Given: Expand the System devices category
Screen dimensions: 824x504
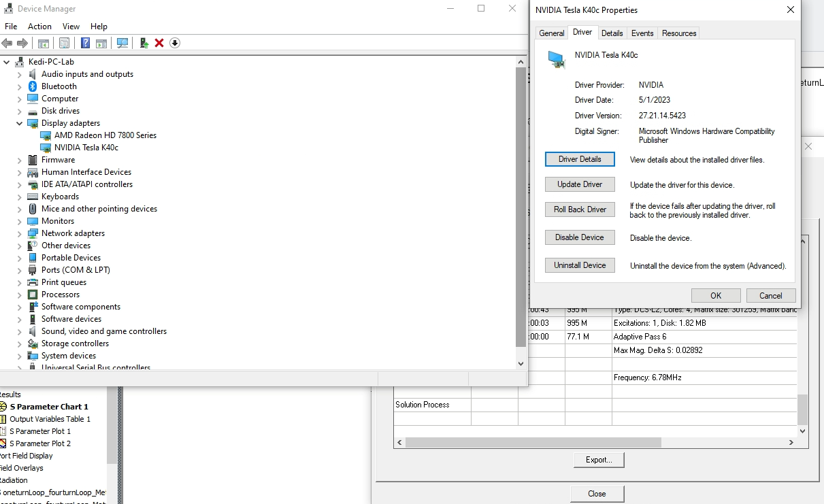Looking at the screenshot, I should pyautogui.click(x=20, y=356).
